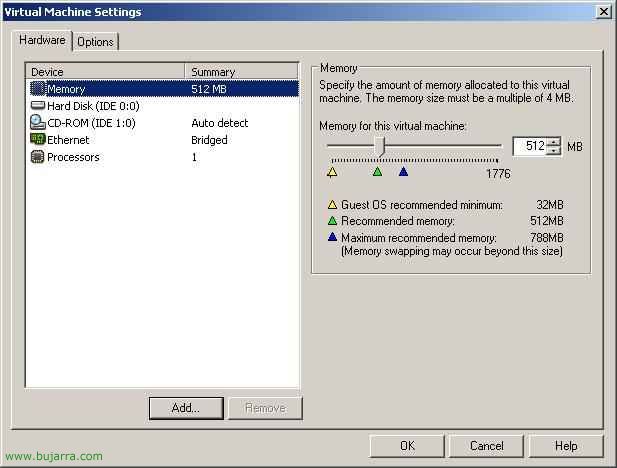617x468 pixels.
Task: Click the Summary column header
Action: [242, 72]
